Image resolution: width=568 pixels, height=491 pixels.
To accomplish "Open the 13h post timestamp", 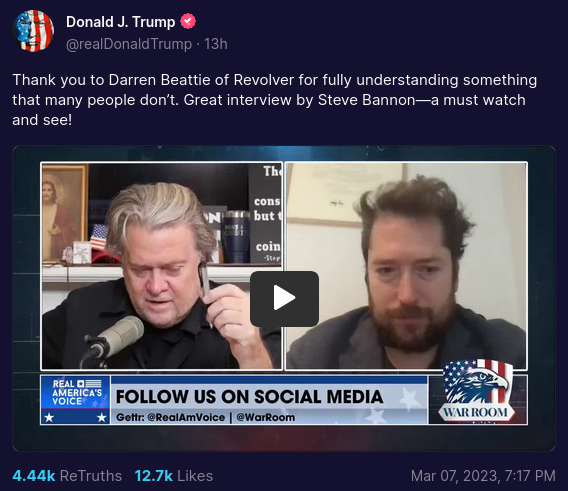I will [x=216, y=44].
